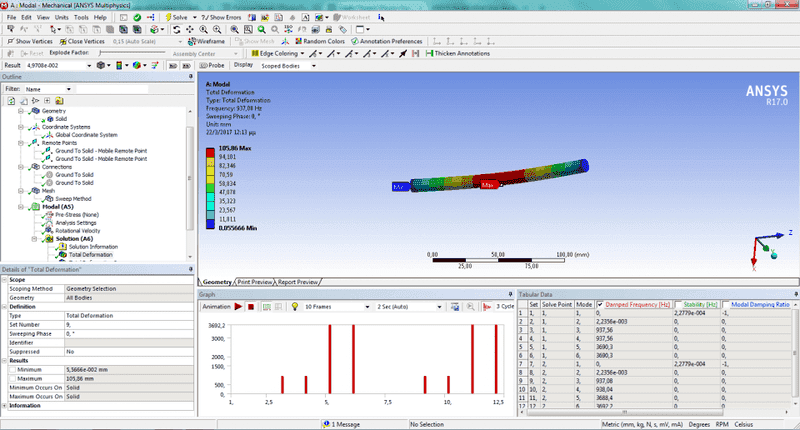The width and height of the screenshot is (800, 430).
Task: Click the Solve lightning bolt button
Action: (x=177, y=18)
